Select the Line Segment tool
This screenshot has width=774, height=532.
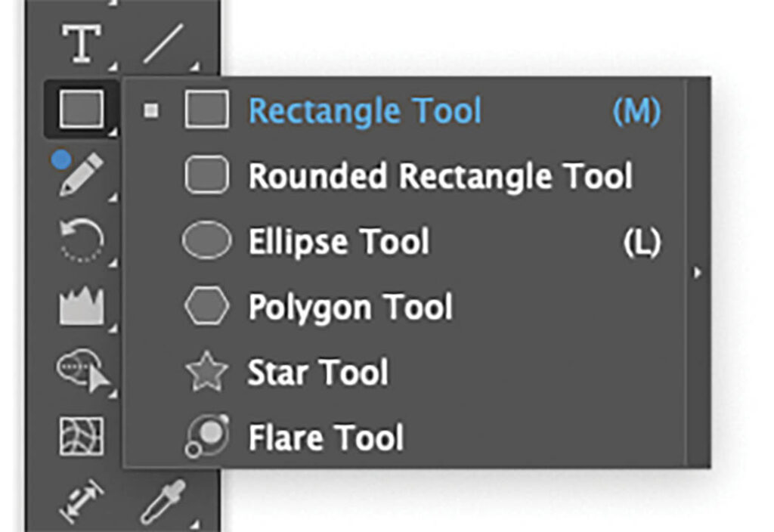coord(164,43)
